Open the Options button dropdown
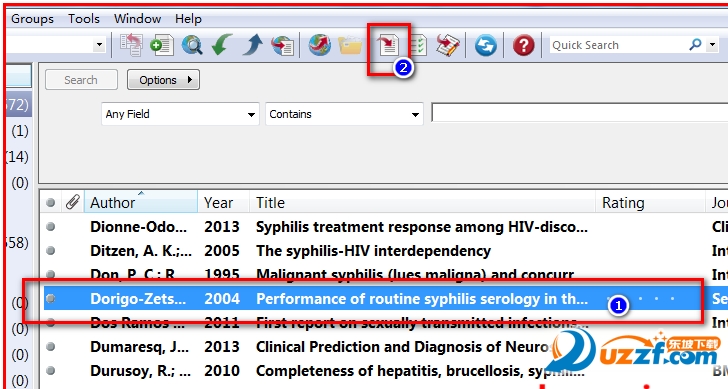The image size is (728, 389). coord(163,80)
